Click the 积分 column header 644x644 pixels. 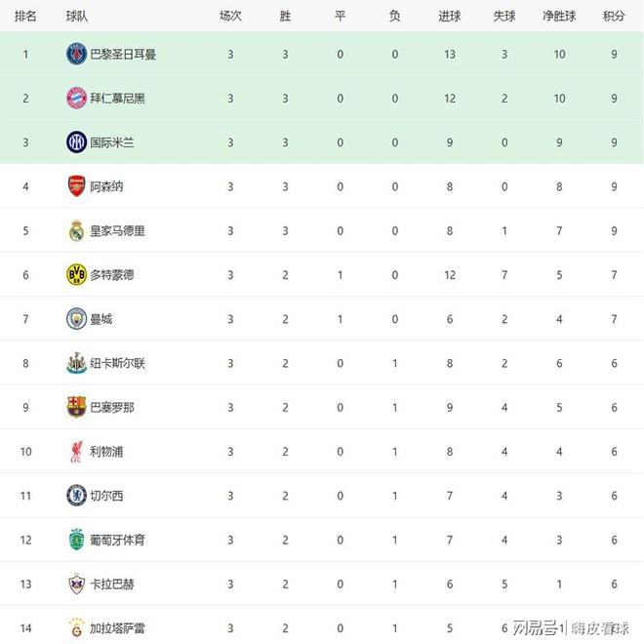614,16
